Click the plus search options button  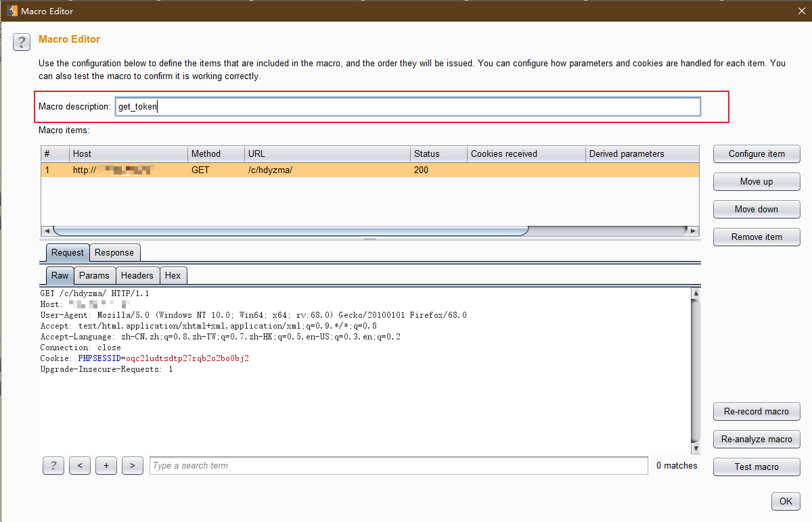(106, 465)
